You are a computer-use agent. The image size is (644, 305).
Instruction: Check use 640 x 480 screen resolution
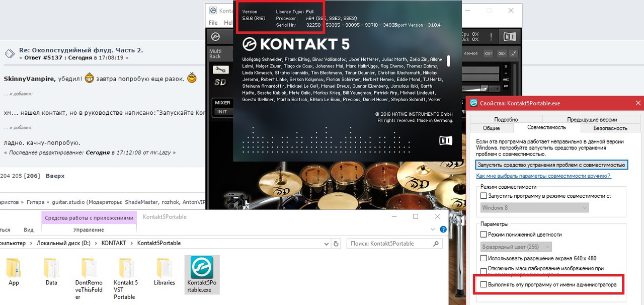click(484, 258)
